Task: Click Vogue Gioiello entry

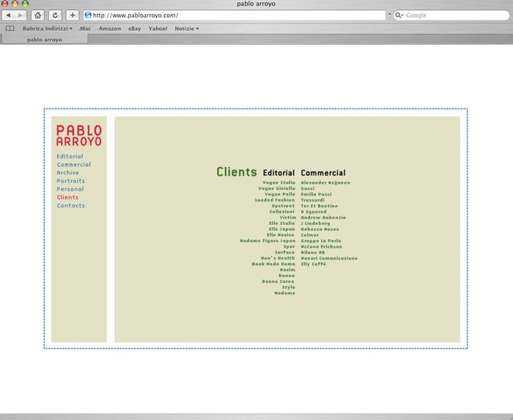Action: [276, 188]
